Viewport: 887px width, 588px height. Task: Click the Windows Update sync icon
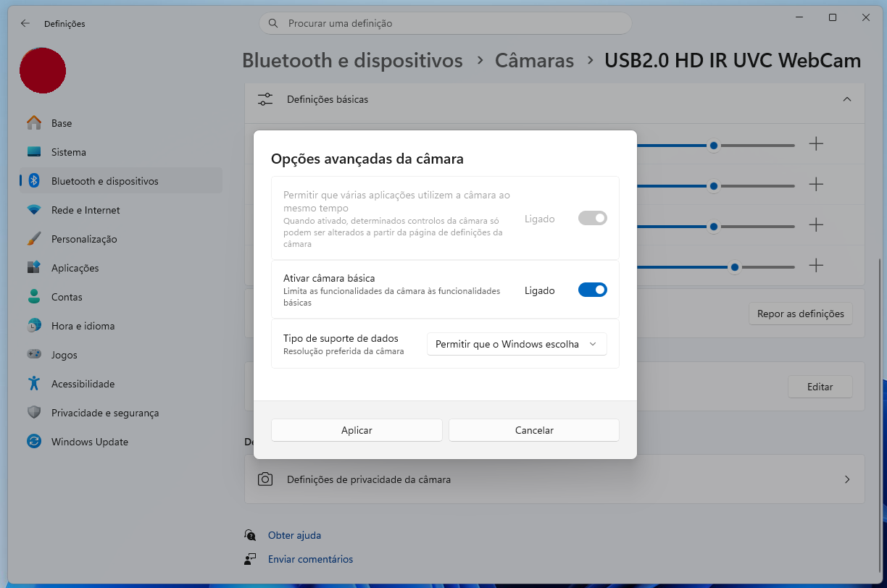(34, 442)
